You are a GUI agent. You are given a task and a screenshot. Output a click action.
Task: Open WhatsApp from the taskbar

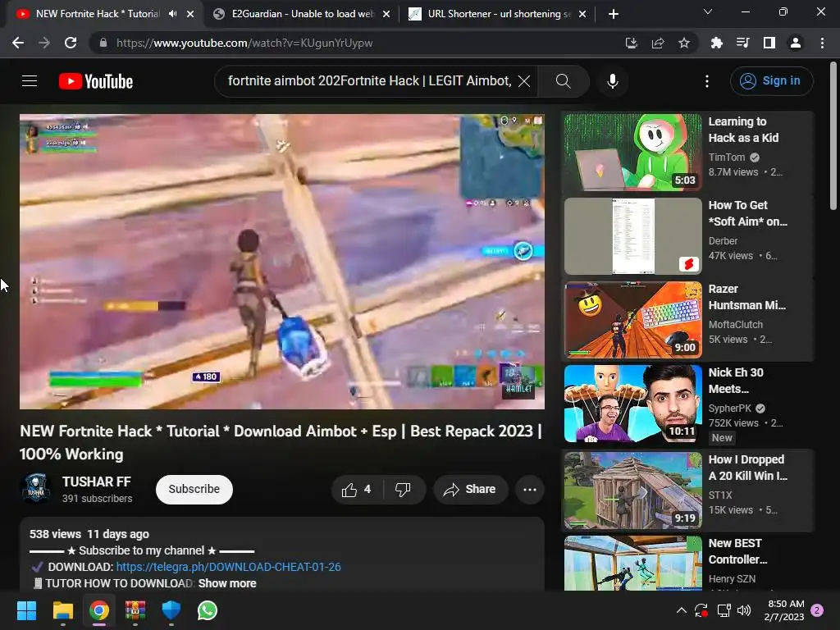(x=208, y=610)
